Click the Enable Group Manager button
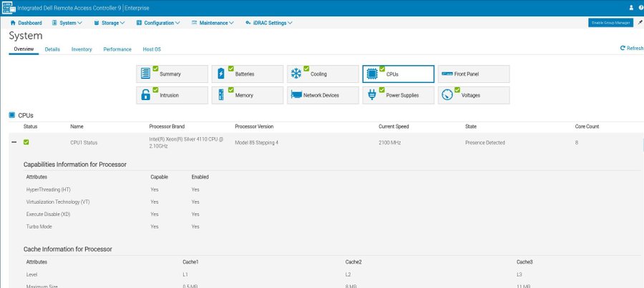 (610, 23)
